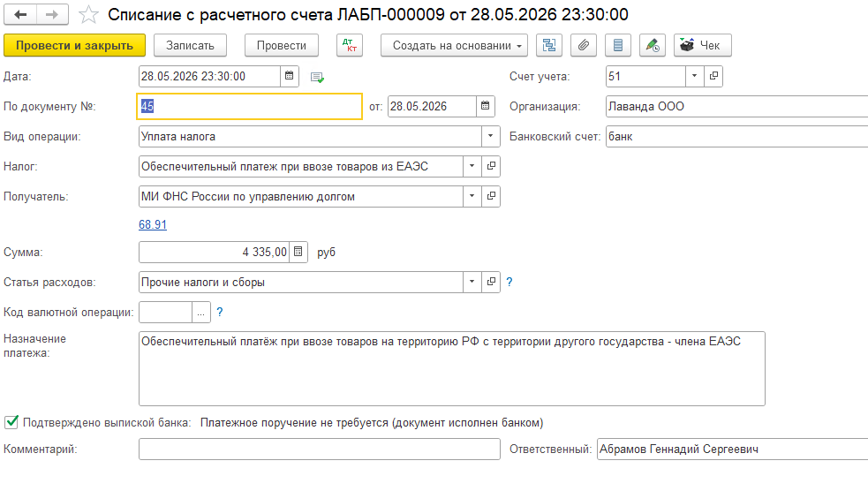Expand the Вид операции dropdown
The image size is (868, 491).
pos(490,136)
